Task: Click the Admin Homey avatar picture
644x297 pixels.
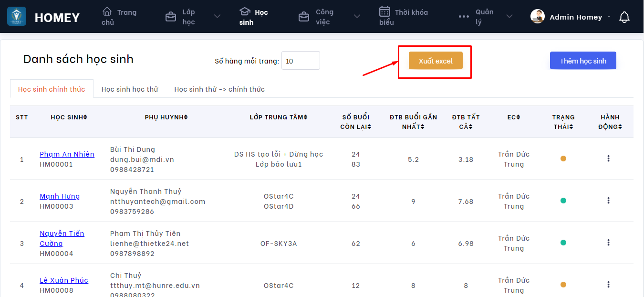Action: (x=538, y=17)
